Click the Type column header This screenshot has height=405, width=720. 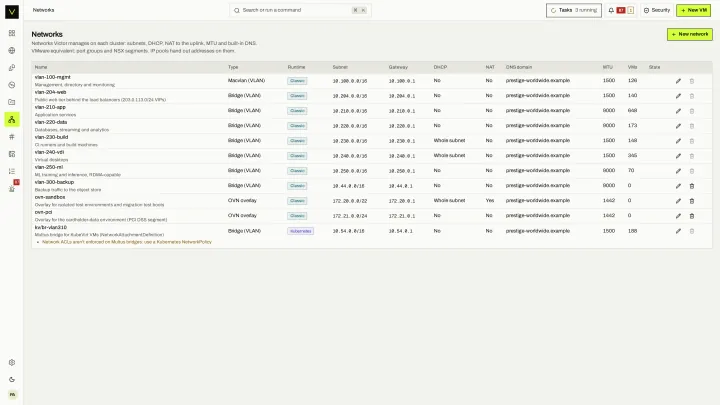233,67
